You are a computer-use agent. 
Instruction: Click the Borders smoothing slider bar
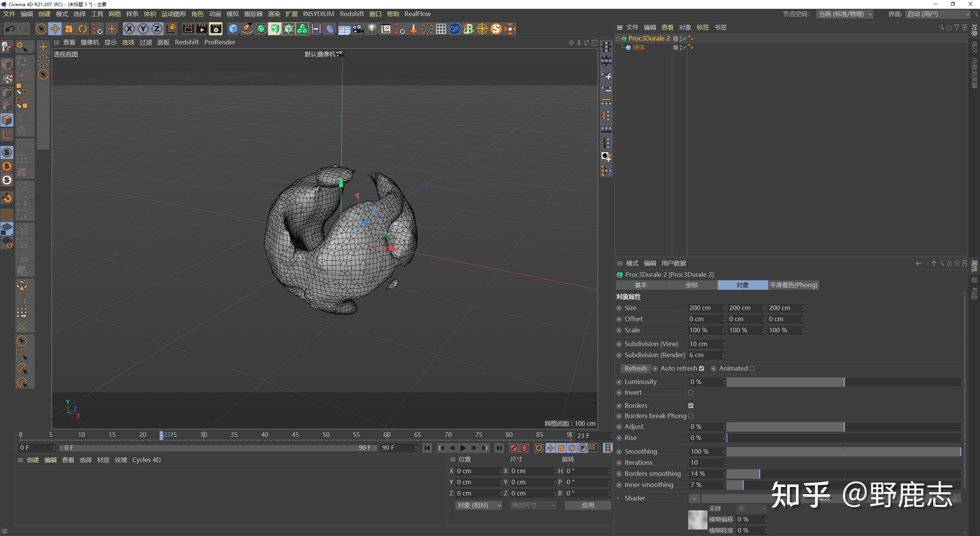click(842, 474)
